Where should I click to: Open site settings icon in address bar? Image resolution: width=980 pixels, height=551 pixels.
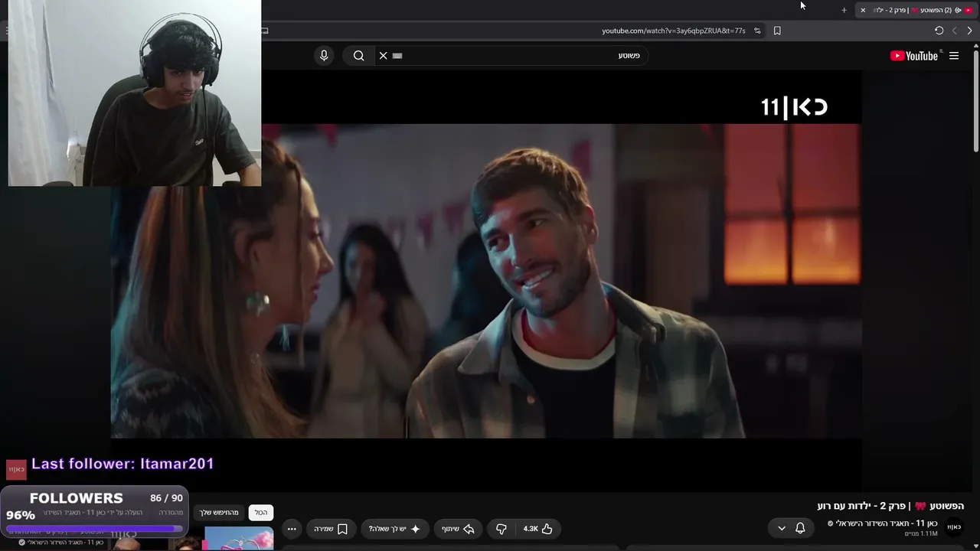(757, 31)
